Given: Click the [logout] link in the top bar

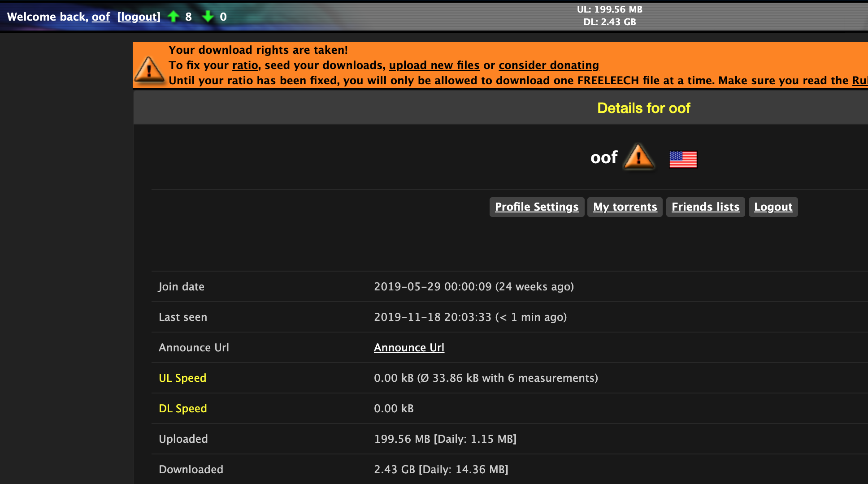Looking at the screenshot, I should pyautogui.click(x=138, y=17).
